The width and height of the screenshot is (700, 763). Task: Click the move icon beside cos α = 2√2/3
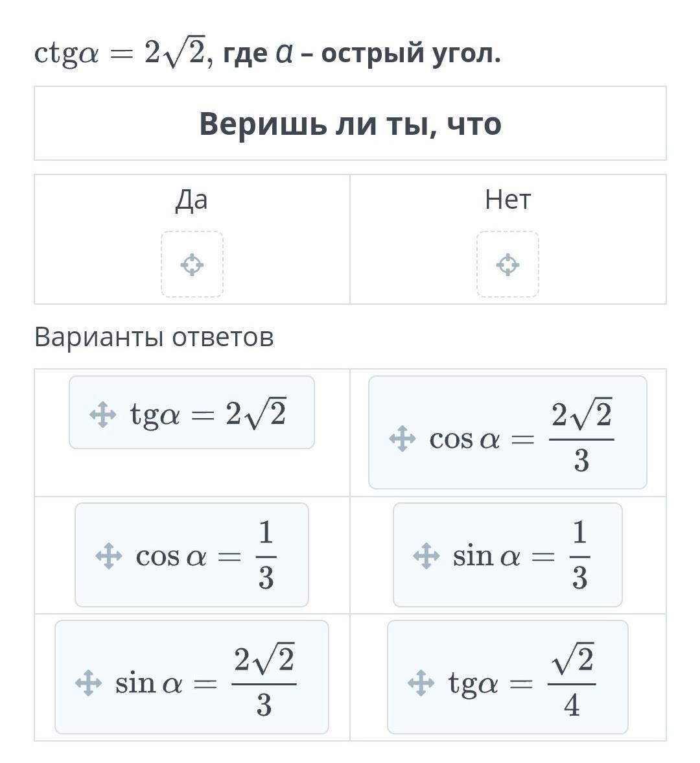click(x=402, y=439)
